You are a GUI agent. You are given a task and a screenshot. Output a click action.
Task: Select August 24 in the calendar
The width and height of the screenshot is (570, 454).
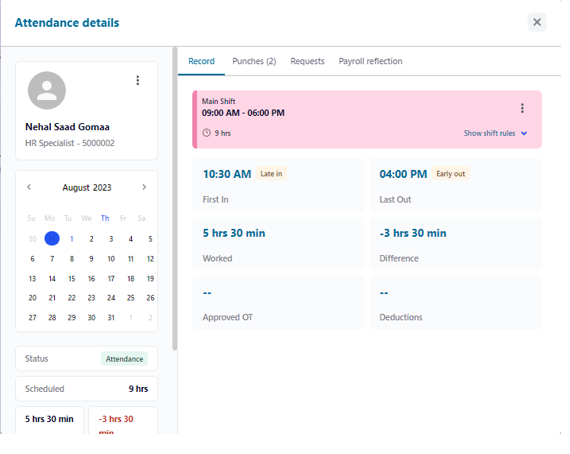111,298
